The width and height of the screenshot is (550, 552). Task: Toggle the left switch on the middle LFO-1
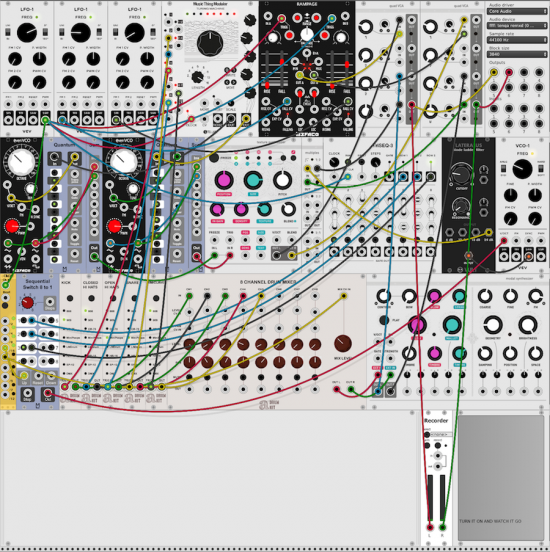(x=62, y=32)
